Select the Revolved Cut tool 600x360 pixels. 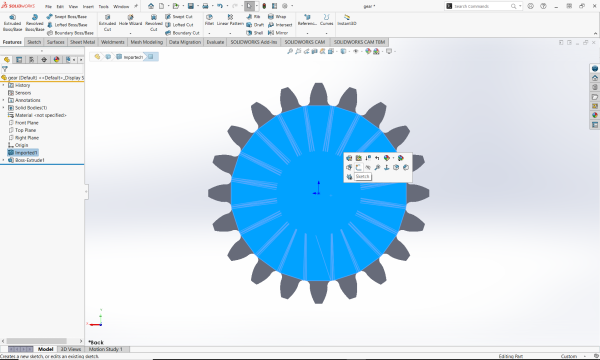[153, 23]
